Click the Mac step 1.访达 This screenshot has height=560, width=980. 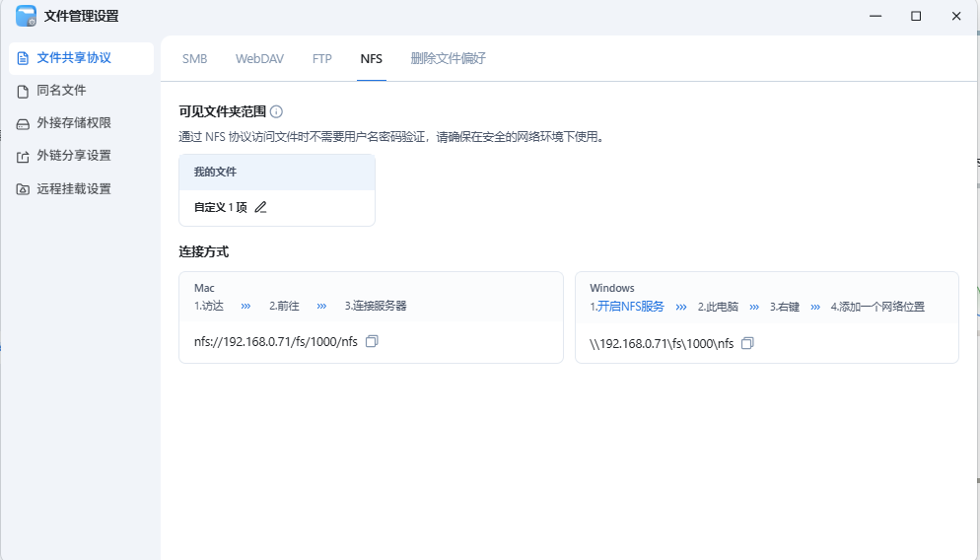pos(209,307)
